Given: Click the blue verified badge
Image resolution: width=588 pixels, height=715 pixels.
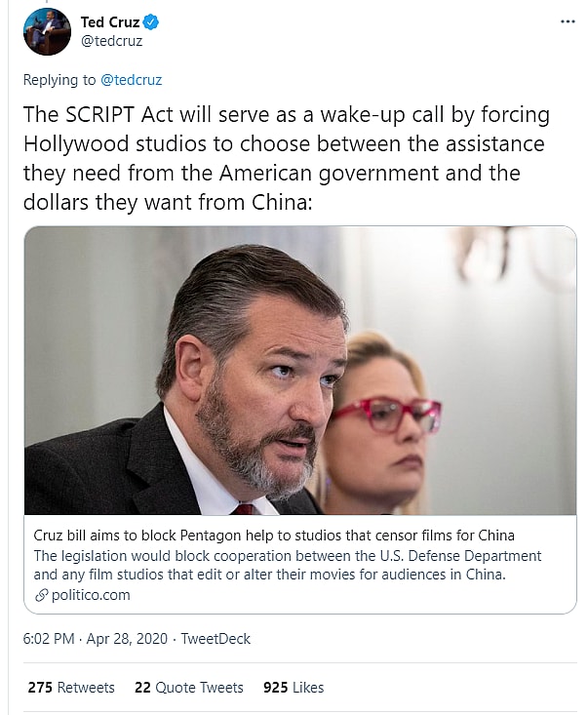Looking at the screenshot, I should pyautogui.click(x=151, y=23).
